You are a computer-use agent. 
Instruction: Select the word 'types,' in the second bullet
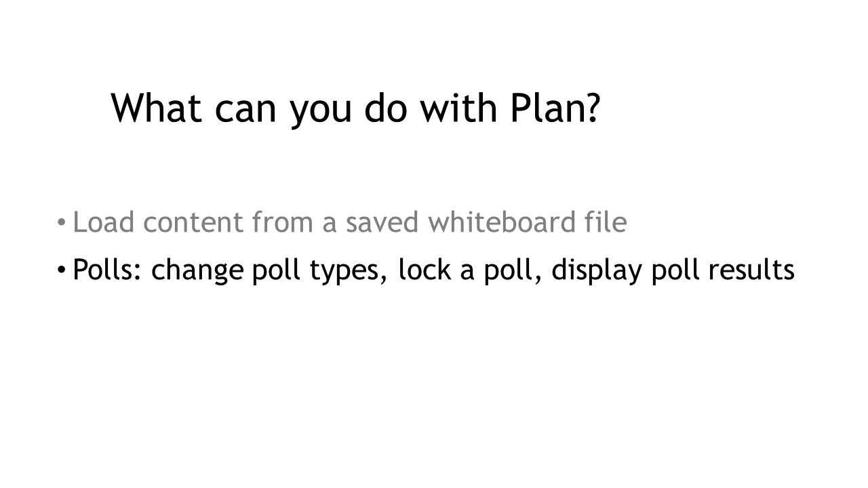point(347,271)
